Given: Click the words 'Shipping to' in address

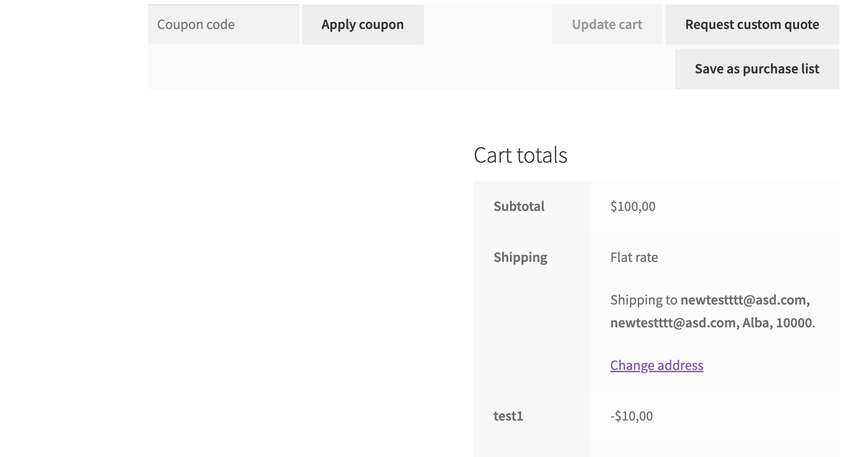Looking at the screenshot, I should pyautogui.click(x=644, y=300).
